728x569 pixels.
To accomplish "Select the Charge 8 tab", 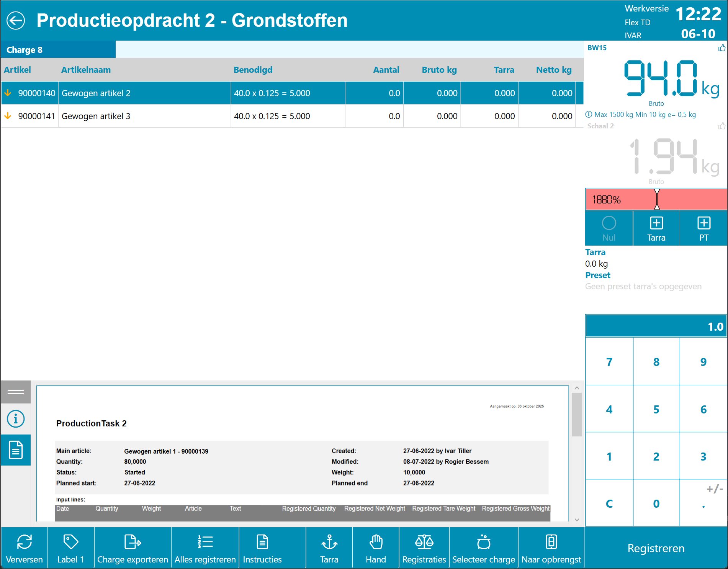I will pyautogui.click(x=58, y=50).
